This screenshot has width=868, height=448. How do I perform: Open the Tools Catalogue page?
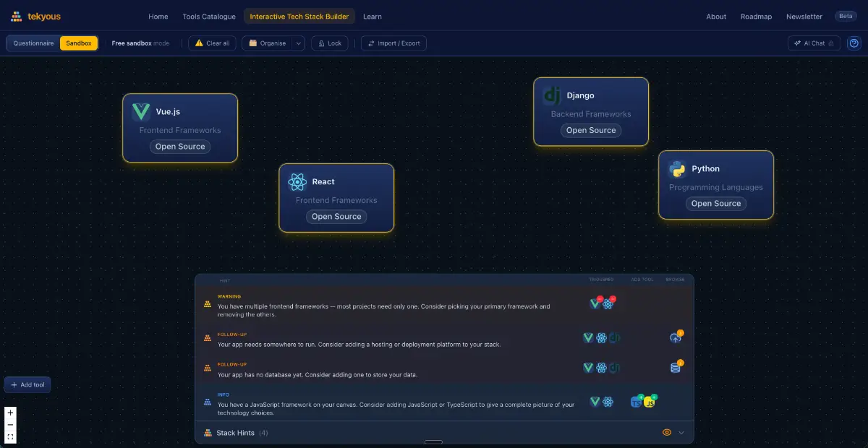coord(209,17)
